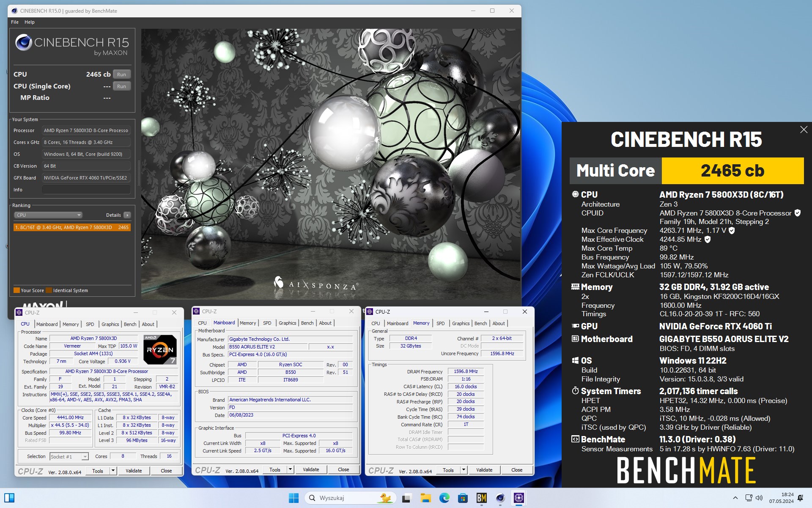Open notifications from the bell tray icon
Image resolution: width=812 pixels, height=508 pixels.
[x=800, y=498]
